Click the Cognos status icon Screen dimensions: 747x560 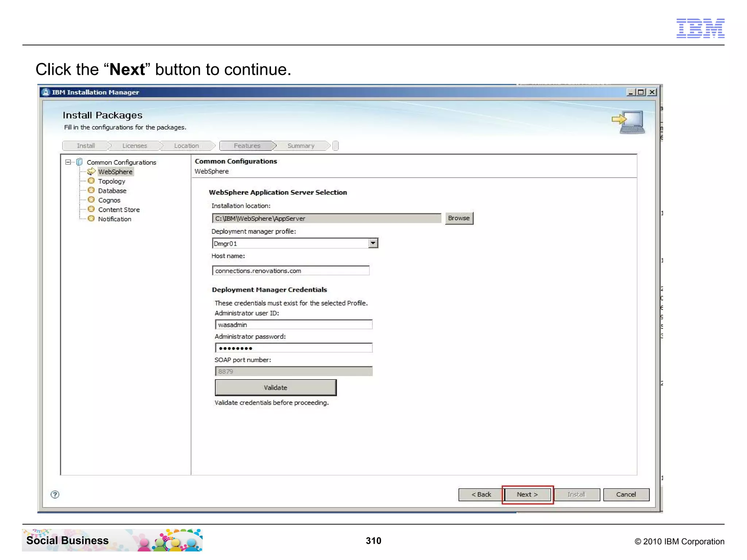[x=91, y=200]
